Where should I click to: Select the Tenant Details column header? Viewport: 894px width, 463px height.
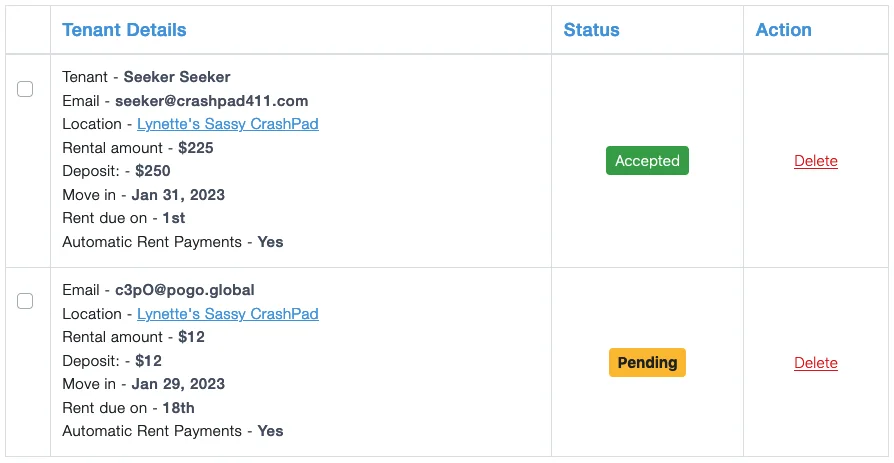point(124,30)
